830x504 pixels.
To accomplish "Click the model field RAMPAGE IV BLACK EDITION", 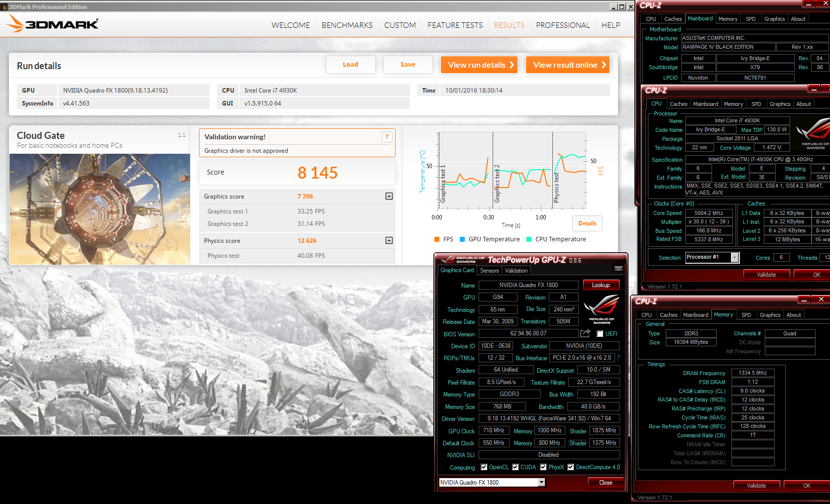I will click(728, 47).
